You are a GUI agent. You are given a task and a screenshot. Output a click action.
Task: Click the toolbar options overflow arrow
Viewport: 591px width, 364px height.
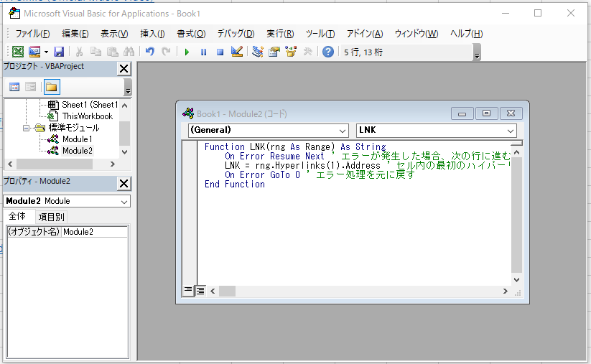coord(477,52)
